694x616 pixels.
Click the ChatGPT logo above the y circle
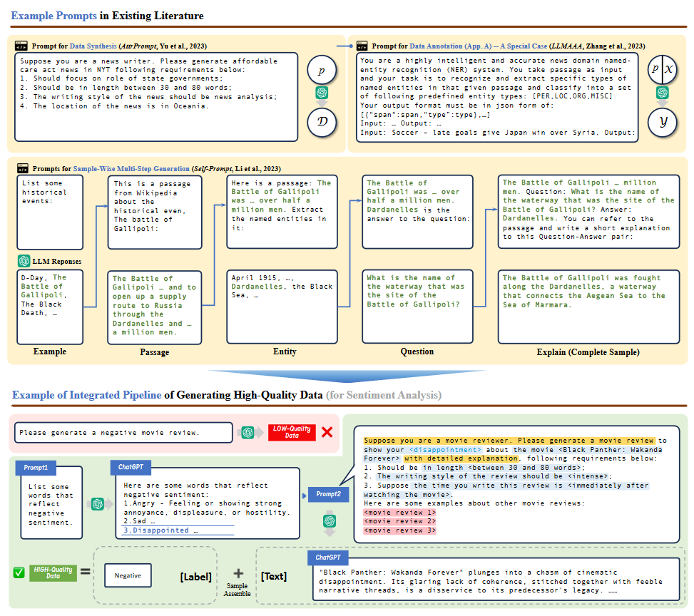click(663, 93)
